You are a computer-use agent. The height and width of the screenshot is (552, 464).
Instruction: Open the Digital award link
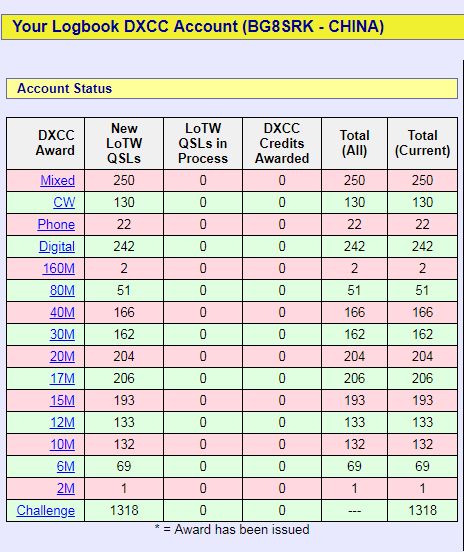click(x=57, y=246)
